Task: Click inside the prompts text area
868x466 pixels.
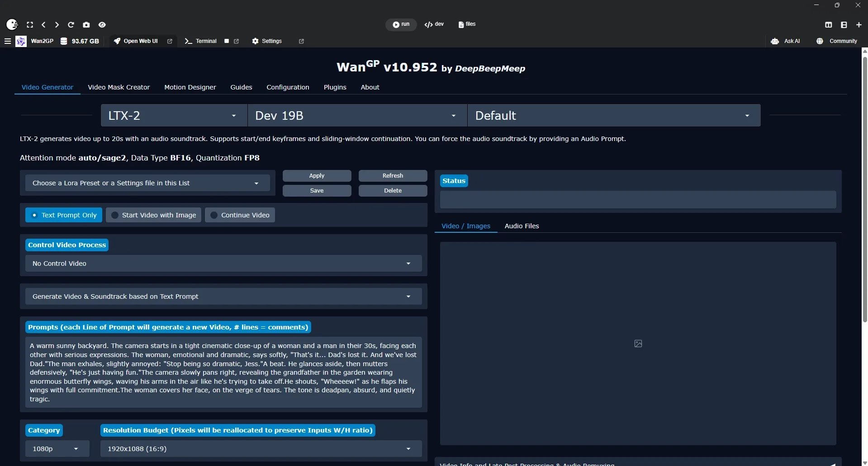Action: click(223, 372)
